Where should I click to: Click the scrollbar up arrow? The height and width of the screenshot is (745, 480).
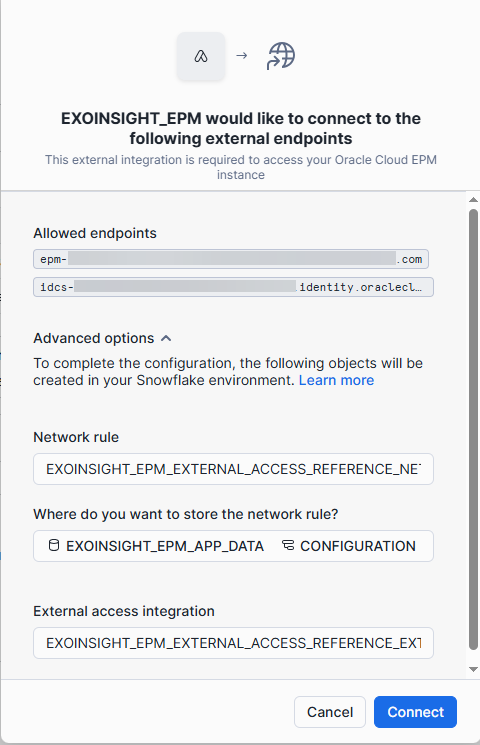click(473, 200)
